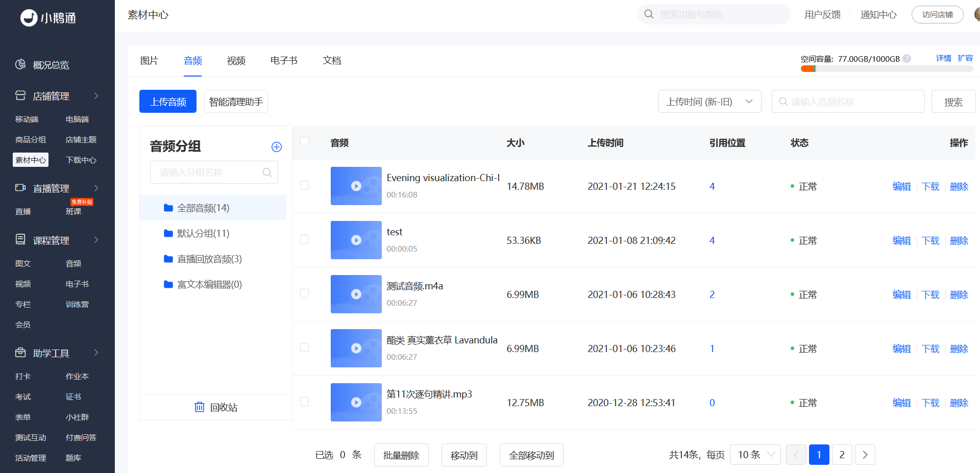Open the 智能清理助手 button
This screenshot has width=980, height=473.
pos(236,102)
